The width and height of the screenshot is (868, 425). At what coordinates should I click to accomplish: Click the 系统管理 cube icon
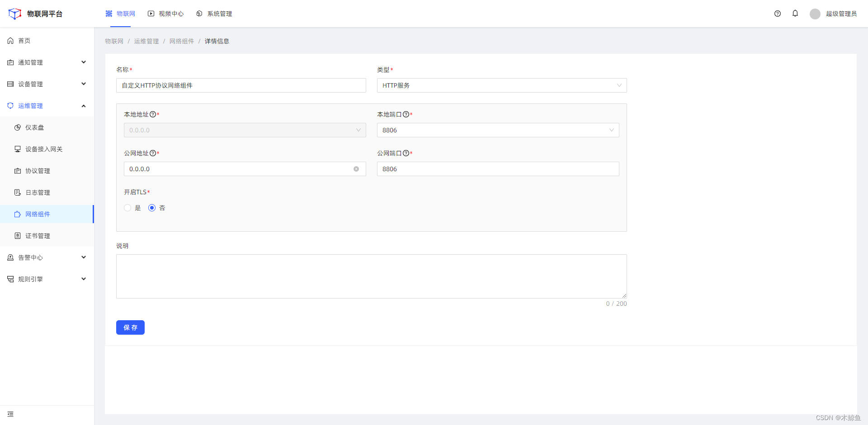199,14
